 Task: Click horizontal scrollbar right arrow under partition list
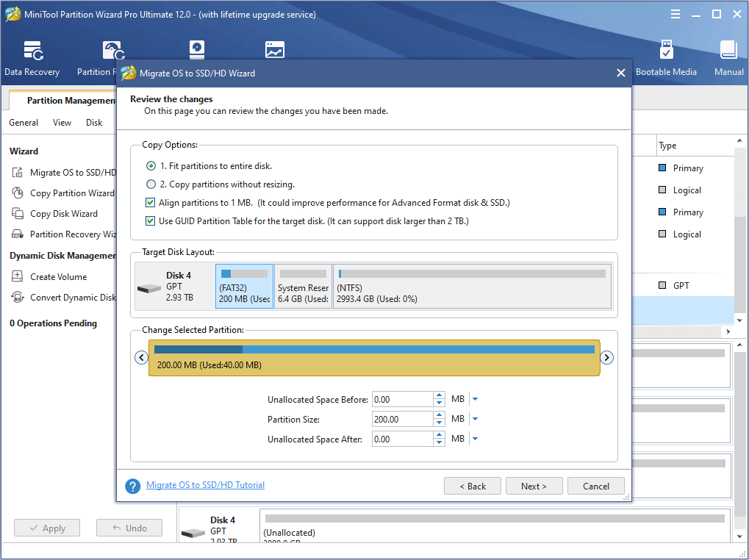point(728,331)
